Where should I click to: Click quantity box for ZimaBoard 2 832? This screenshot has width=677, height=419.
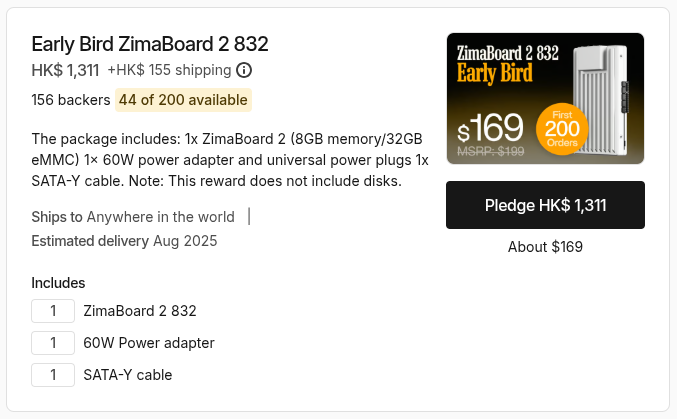(53, 311)
